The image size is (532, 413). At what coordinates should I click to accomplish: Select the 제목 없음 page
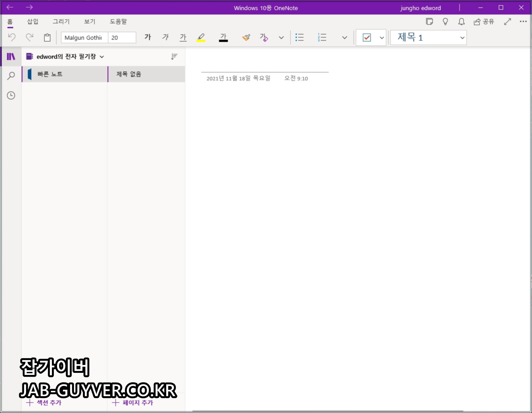146,74
